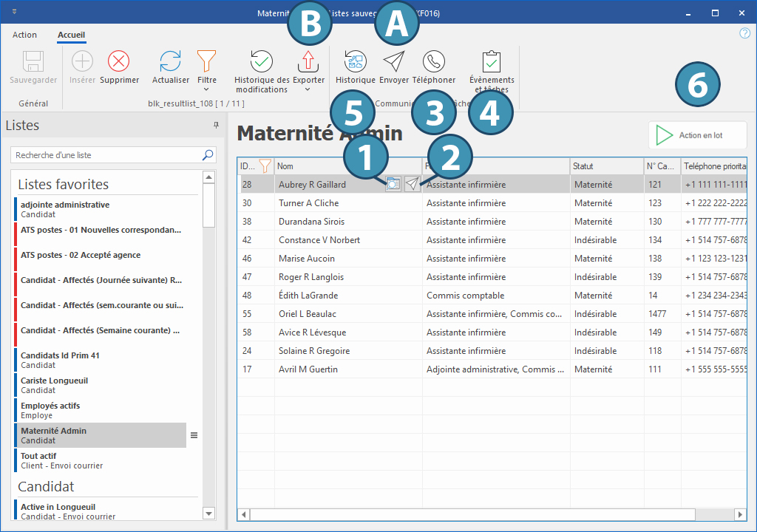The width and height of the screenshot is (757, 532).
Task: Click the Envoyer paper plane icon
Action: click(394, 61)
